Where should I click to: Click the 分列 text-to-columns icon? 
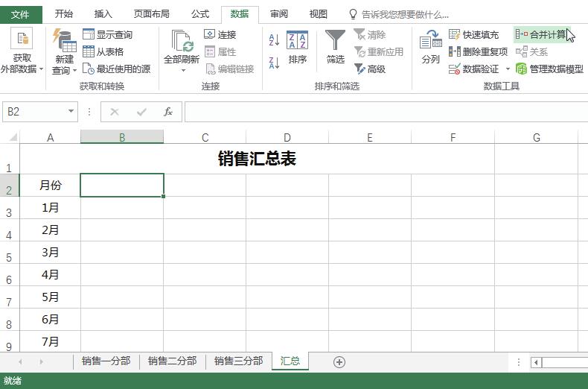pyautogui.click(x=430, y=47)
